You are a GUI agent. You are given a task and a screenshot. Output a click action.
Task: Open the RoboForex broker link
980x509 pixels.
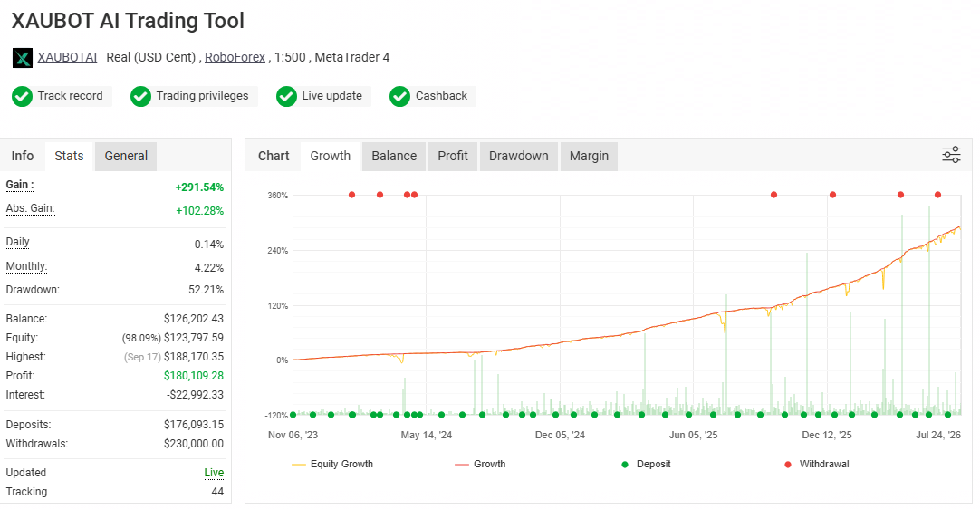(235, 58)
